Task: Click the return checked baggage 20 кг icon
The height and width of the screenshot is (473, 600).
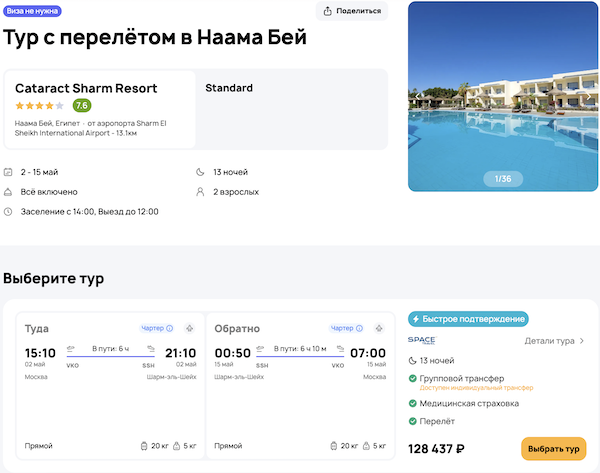Action: tap(333, 446)
